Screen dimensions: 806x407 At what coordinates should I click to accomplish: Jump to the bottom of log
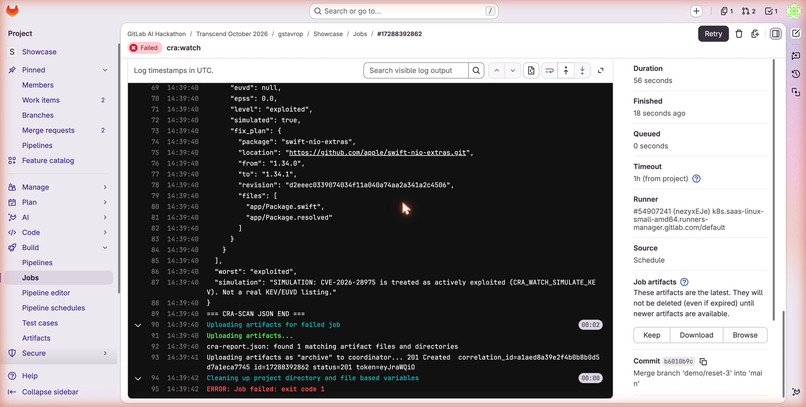click(x=582, y=70)
